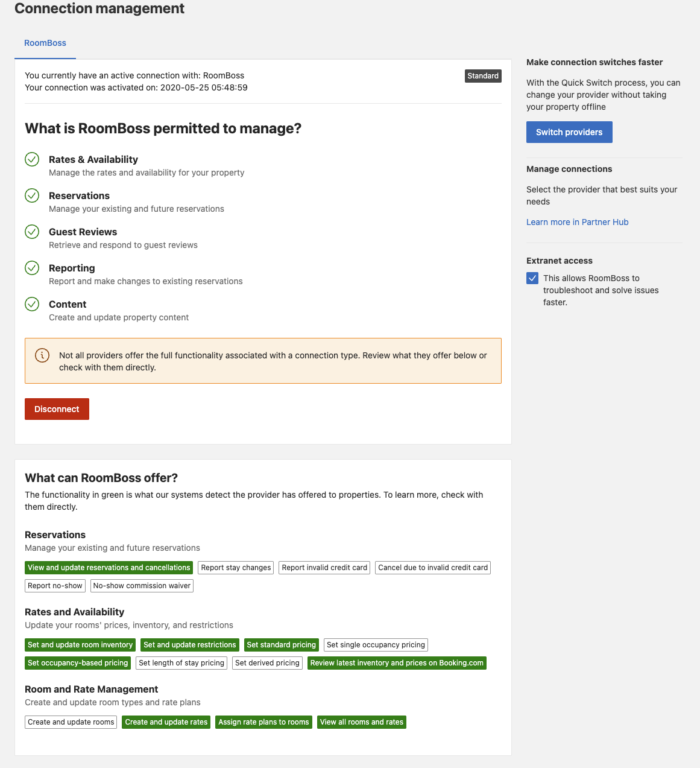The height and width of the screenshot is (768, 700).
Task: Toggle the 'Set standard pricing' capability tag
Action: pos(281,644)
